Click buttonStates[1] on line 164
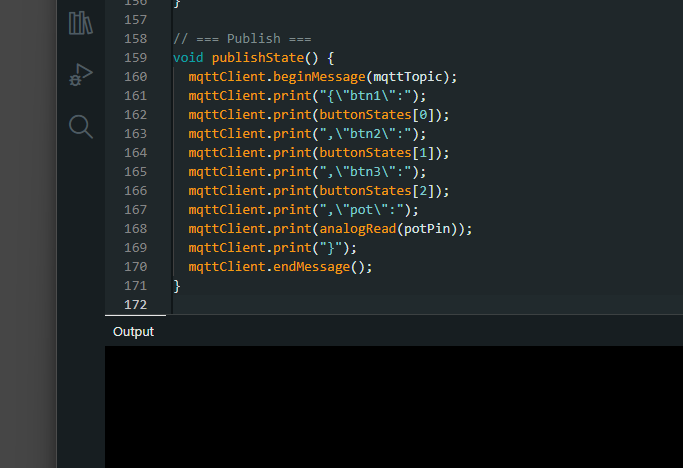Image resolution: width=683 pixels, height=468 pixels. (380, 153)
